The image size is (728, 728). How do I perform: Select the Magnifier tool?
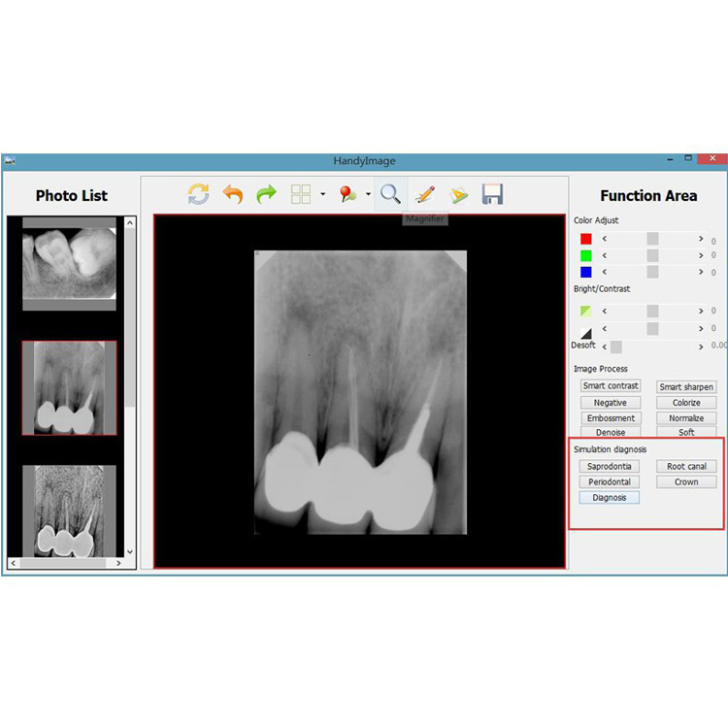(x=390, y=194)
